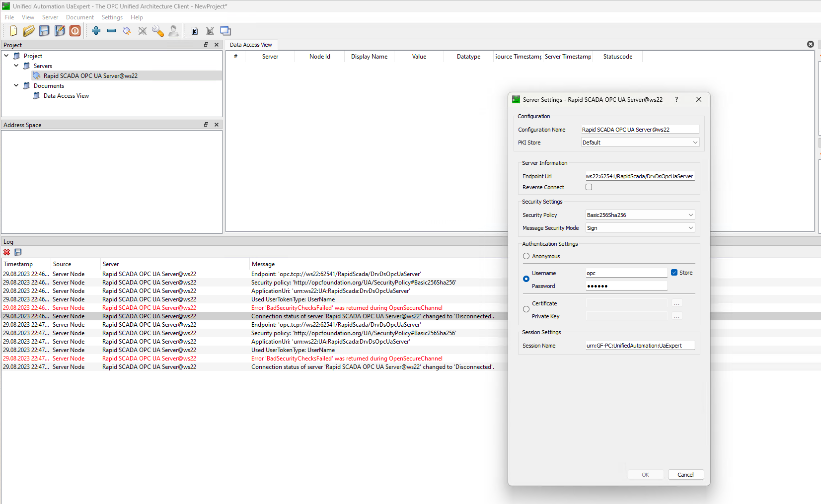Open server properties with the wrench icon
The height and width of the screenshot is (504, 821).
[x=158, y=31]
